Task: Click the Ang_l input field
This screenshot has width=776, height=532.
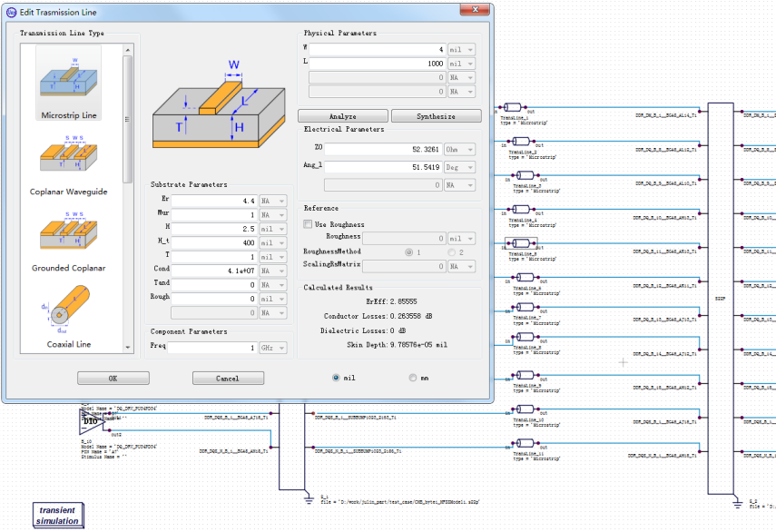Action: tap(383, 167)
